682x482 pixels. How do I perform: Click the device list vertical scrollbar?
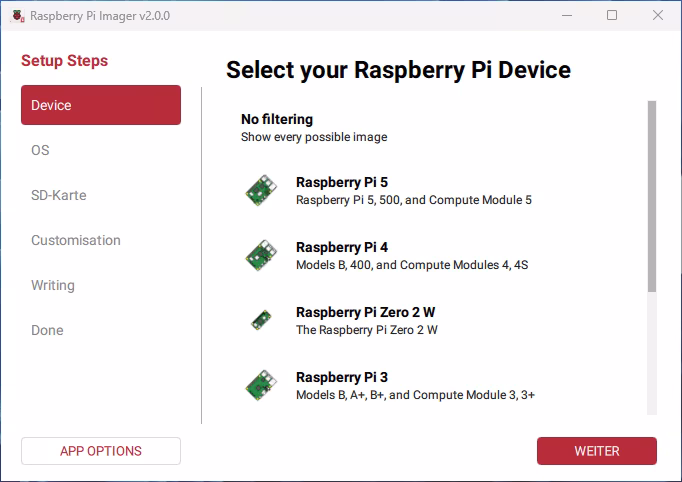point(652,195)
